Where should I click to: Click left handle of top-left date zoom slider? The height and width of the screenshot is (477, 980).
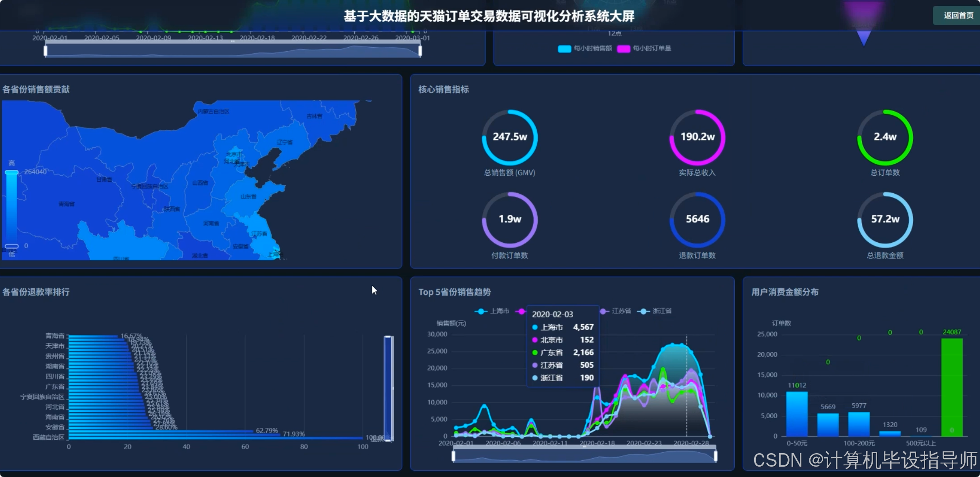point(46,51)
